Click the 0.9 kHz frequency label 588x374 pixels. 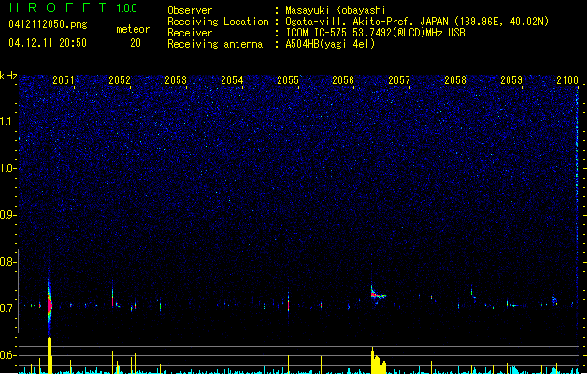point(7,215)
